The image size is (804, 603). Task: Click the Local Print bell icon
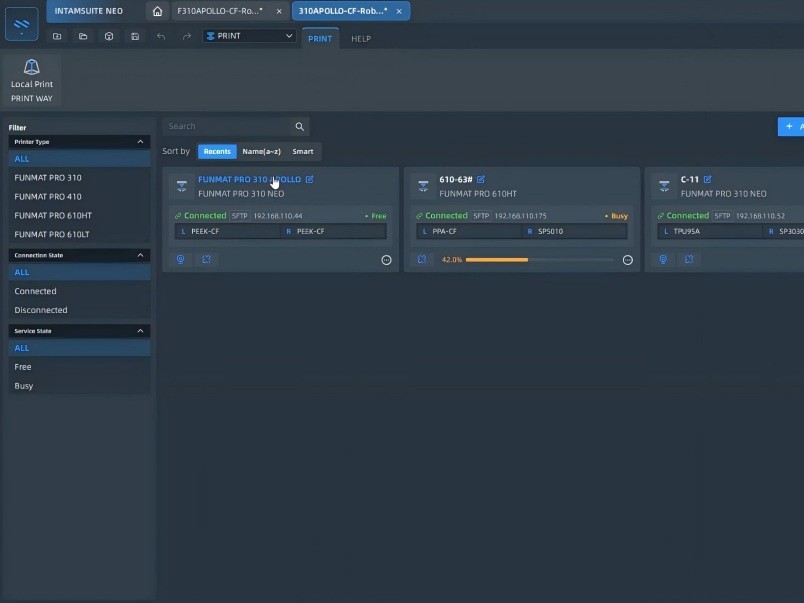[x=31, y=66]
